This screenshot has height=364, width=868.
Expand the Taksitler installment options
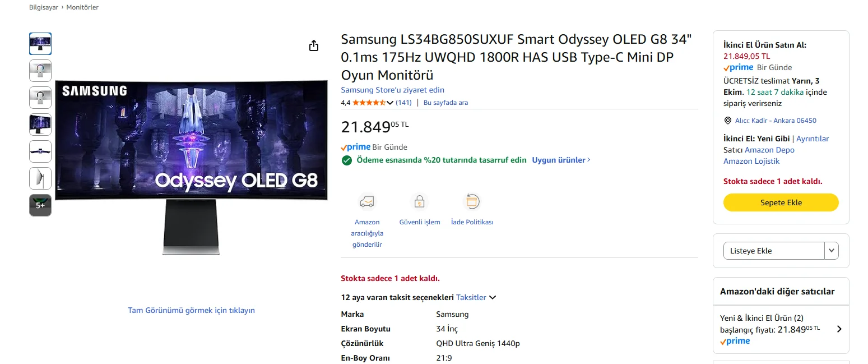(x=493, y=297)
